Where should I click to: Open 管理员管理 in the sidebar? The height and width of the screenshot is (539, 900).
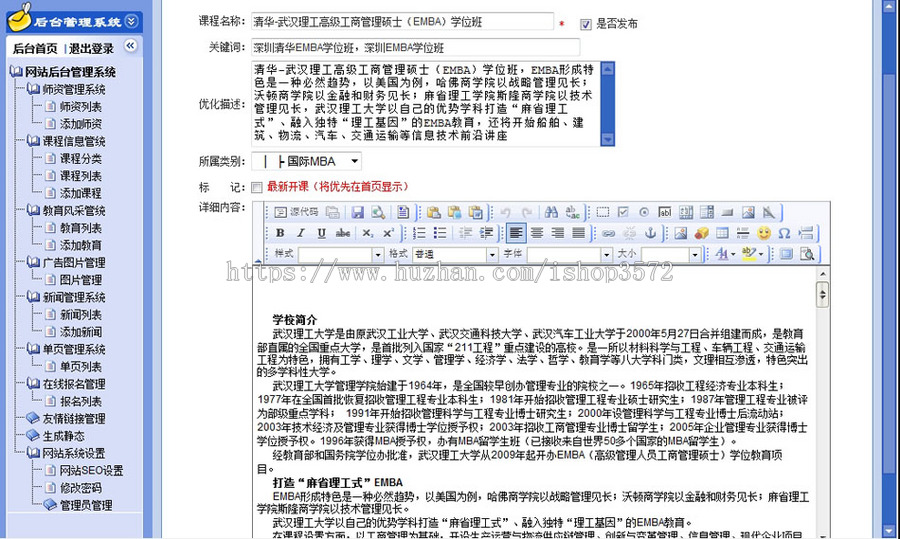[86, 505]
